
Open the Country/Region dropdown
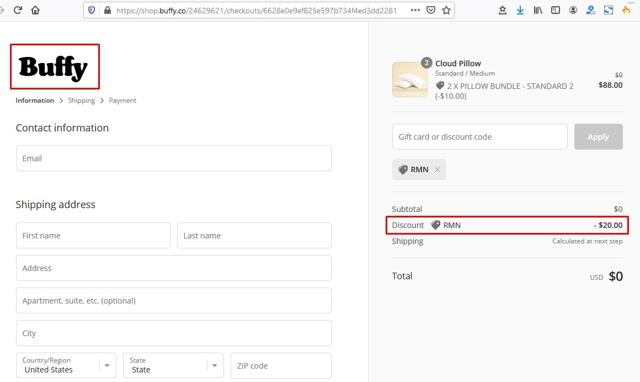[66, 365]
